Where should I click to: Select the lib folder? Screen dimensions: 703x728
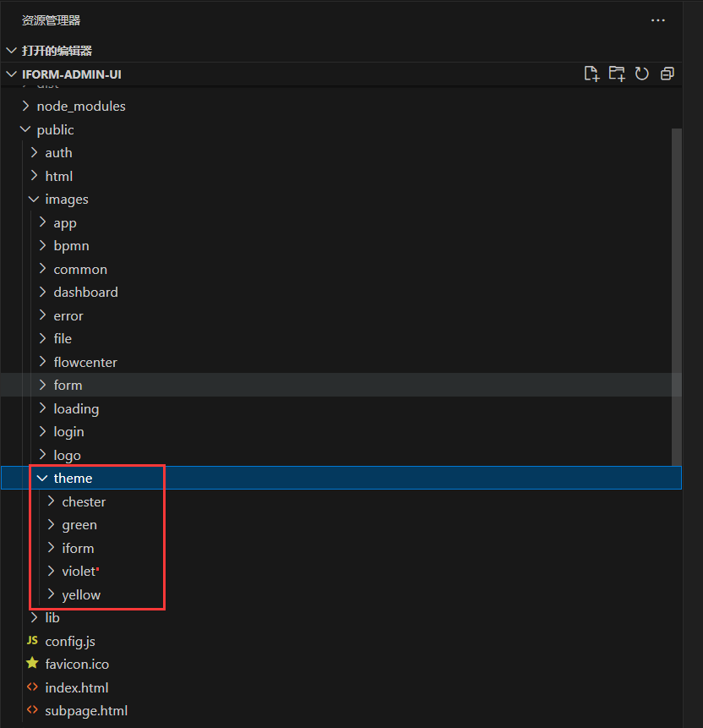[x=52, y=618]
